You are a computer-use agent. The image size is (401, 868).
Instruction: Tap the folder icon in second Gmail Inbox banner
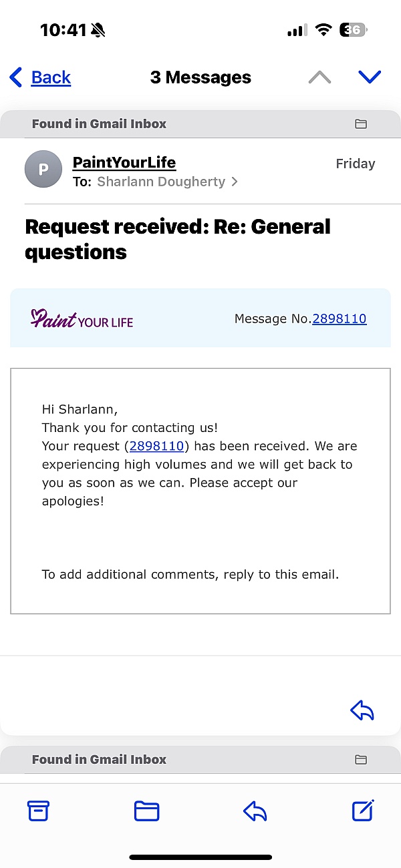point(361,759)
